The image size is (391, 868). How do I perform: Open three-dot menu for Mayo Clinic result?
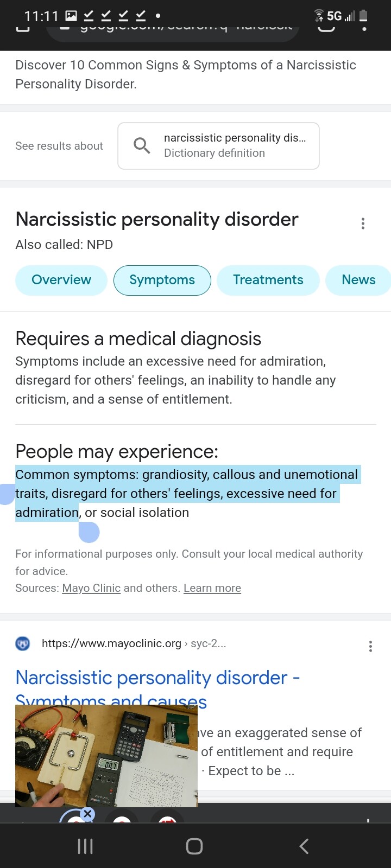pos(370,646)
